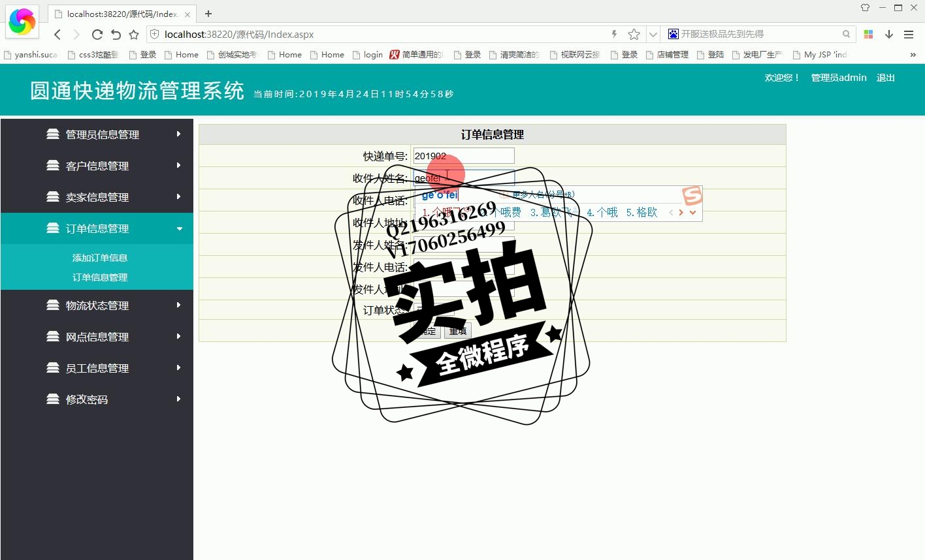Viewport: 925px width, 560px height.
Task: Click the Baidu paw search engine icon
Action: (x=673, y=34)
